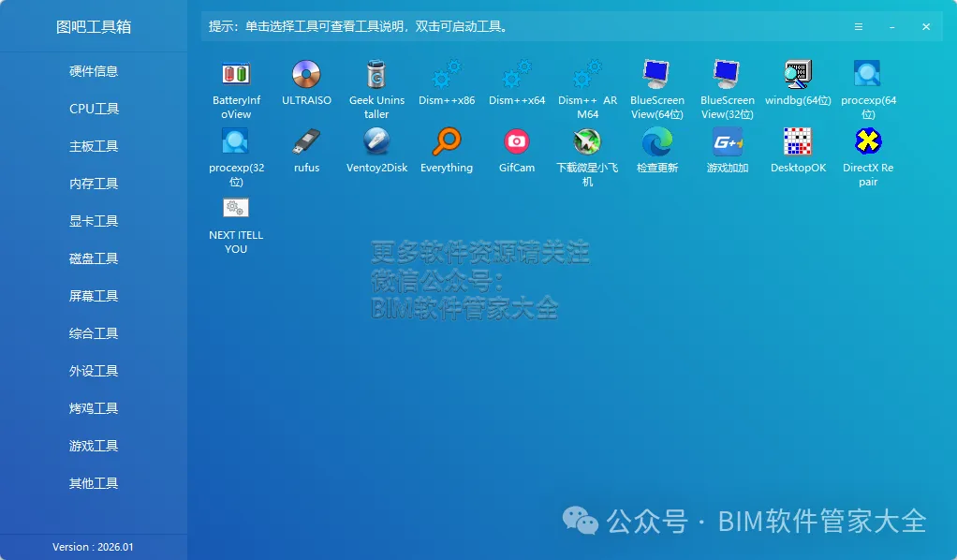Open the 主板工具 category
Viewport: 957px width, 560px height.
pos(94,147)
